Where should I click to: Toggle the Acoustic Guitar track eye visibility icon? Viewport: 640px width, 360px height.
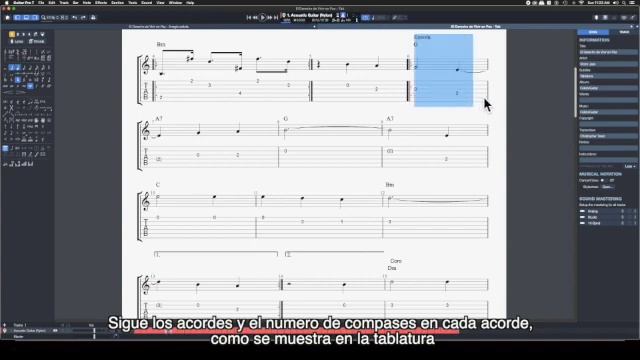55,331
